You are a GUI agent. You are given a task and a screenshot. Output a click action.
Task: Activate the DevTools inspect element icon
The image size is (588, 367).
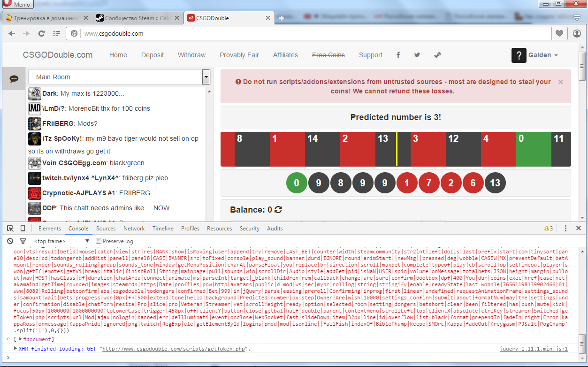pos(10,229)
